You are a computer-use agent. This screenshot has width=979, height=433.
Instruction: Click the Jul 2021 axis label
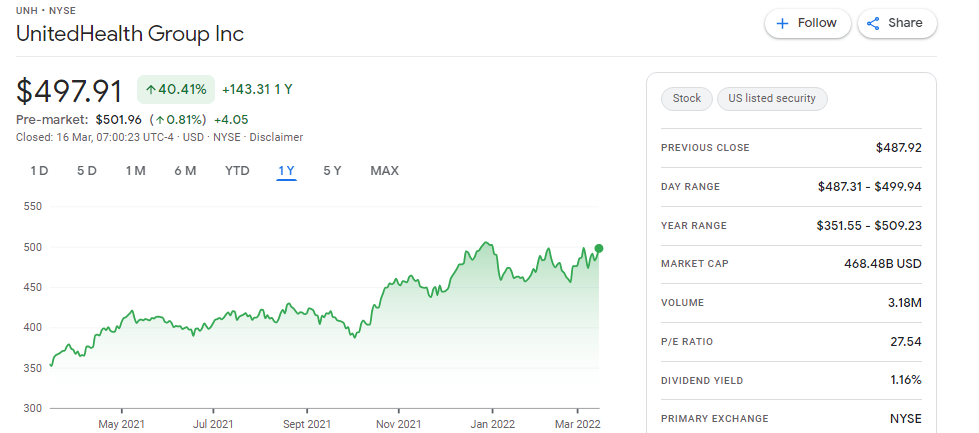tap(213, 424)
